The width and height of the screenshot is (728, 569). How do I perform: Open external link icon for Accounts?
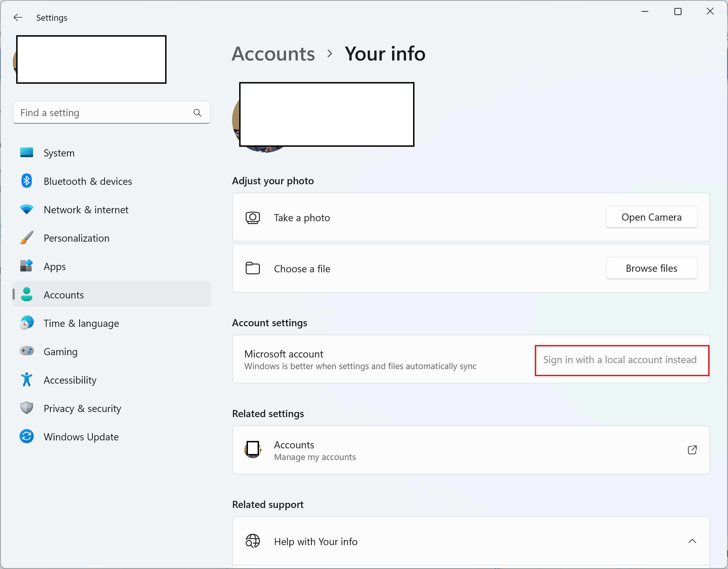692,450
